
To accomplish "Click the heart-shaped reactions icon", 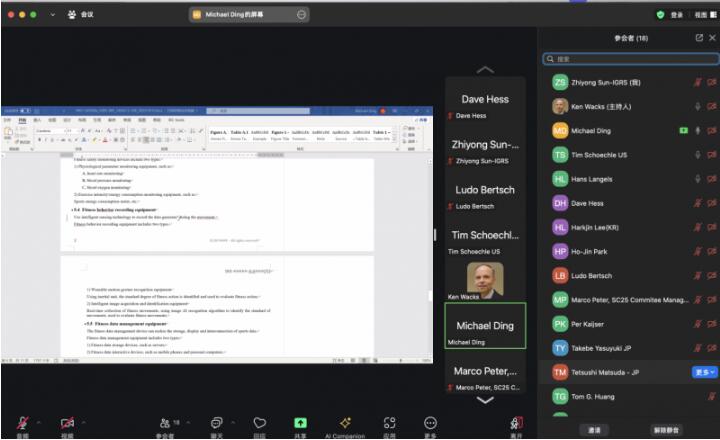I will [260, 424].
